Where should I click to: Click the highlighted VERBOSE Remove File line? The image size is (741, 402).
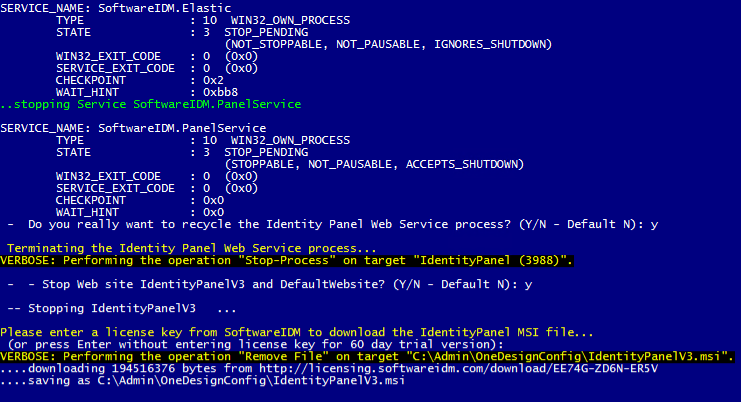tap(367, 357)
